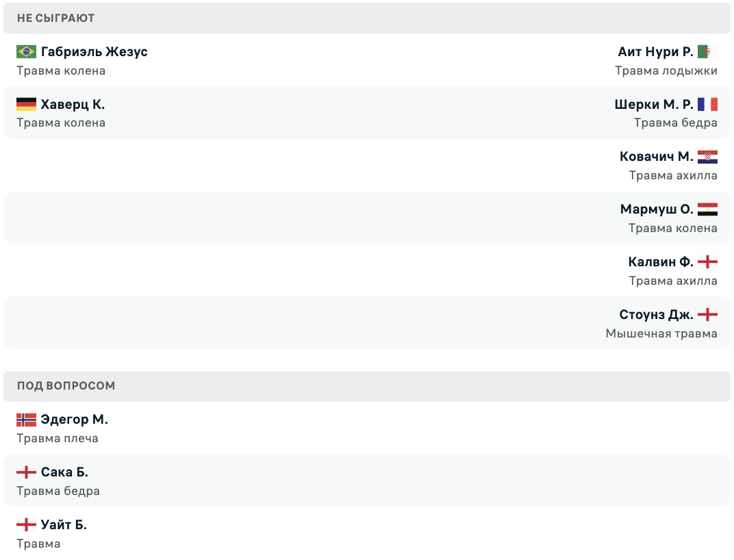Click the ПОД ВОПРОСОМ section header
734x560 pixels.
(367, 386)
